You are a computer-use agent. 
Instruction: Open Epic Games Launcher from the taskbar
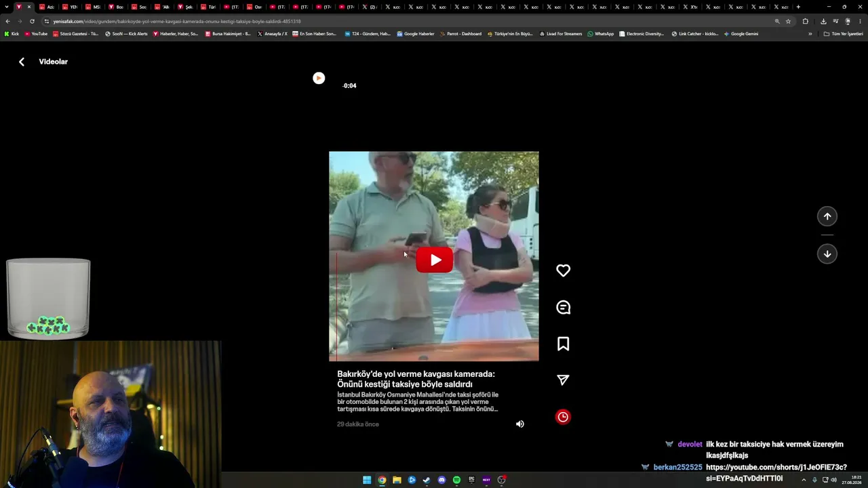(471, 480)
